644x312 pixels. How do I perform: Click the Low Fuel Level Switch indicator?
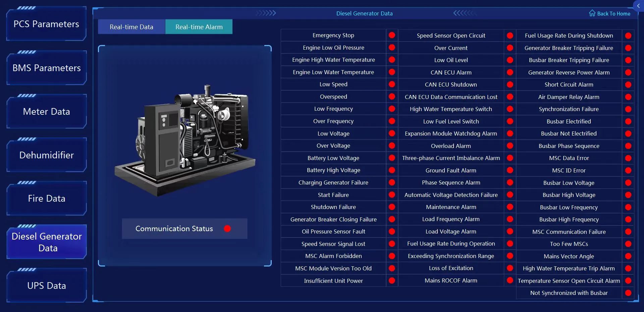[x=510, y=121]
